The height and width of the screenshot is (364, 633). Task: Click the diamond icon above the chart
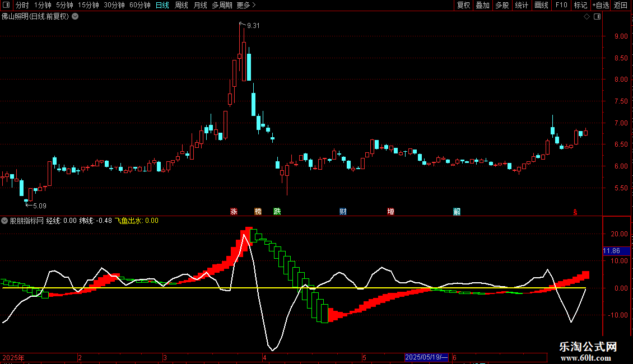click(587, 17)
